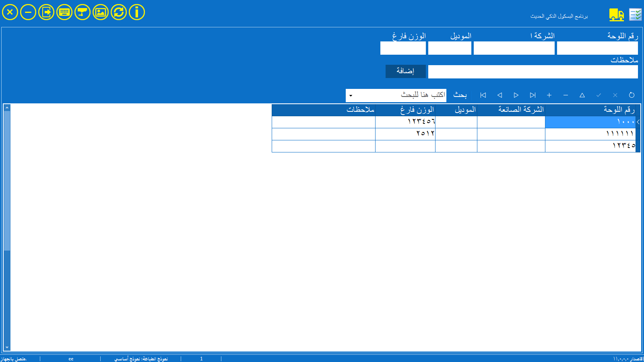
Task: Go to first record in navigator
Action: click(483, 95)
